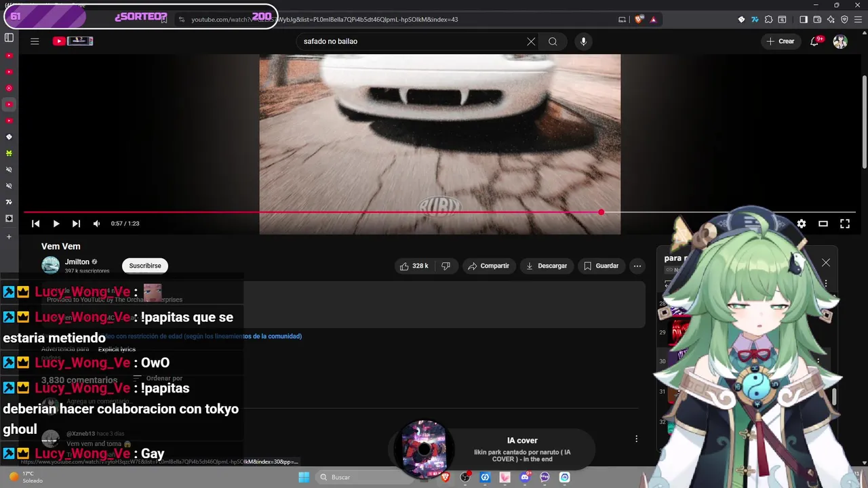The width and height of the screenshot is (868, 488).
Task: Open the tab search icon in toolbar
Action: click(782, 20)
